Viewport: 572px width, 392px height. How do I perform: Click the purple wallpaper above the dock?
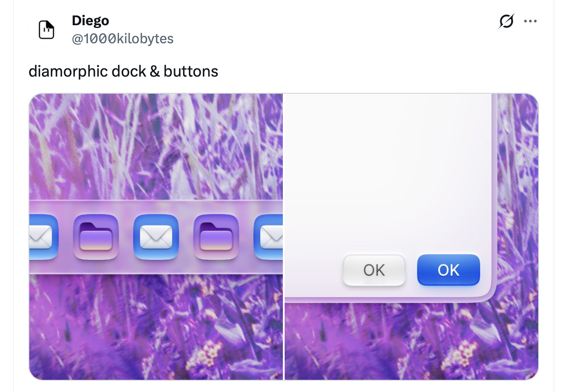click(x=156, y=144)
